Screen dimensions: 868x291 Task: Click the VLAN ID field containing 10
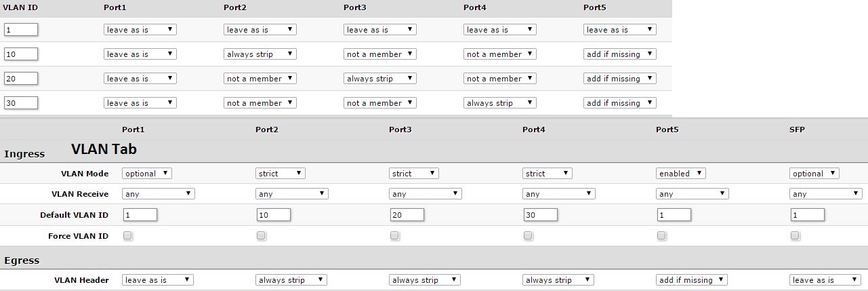[21, 54]
